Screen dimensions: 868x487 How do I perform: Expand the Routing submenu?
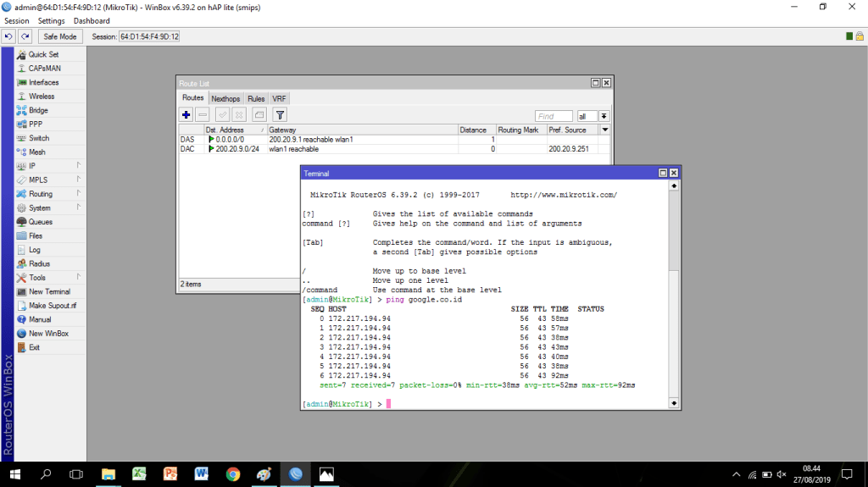coord(40,194)
